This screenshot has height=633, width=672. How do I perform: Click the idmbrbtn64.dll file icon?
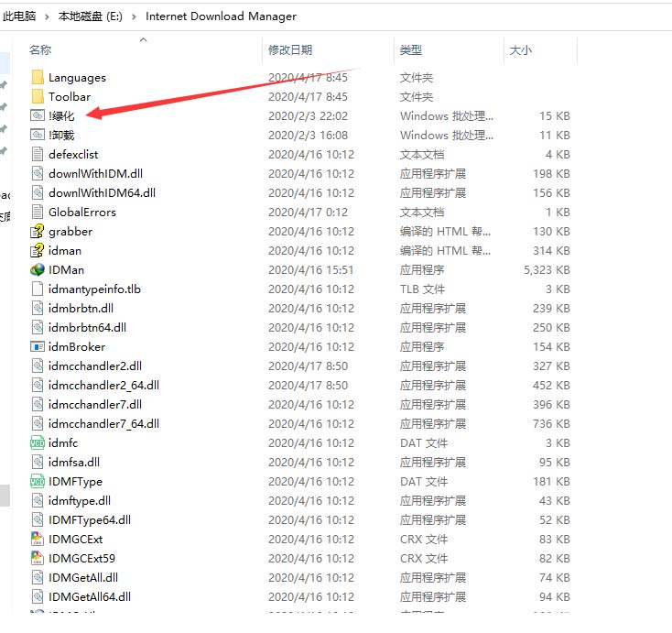click(x=38, y=327)
